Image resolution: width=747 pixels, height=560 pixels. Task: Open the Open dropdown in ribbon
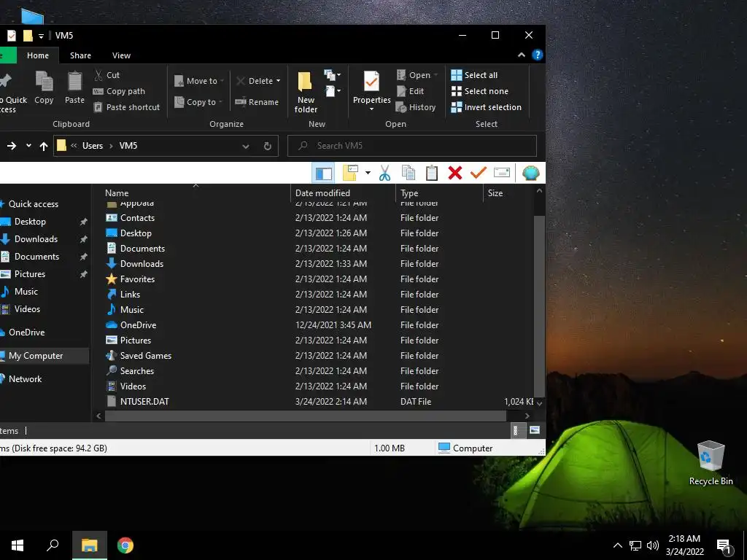pyautogui.click(x=417, y=75)
